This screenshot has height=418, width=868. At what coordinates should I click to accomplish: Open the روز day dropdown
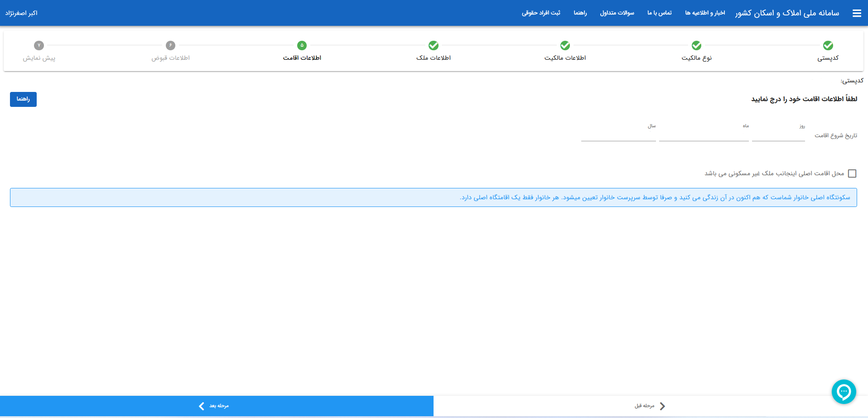(778, 135)
